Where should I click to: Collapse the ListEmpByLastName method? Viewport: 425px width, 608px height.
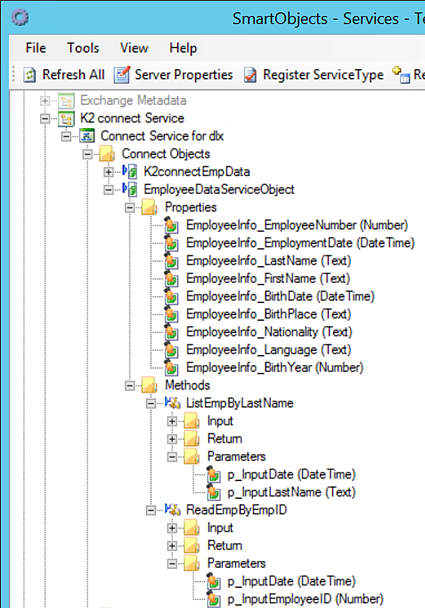point(151,404)
